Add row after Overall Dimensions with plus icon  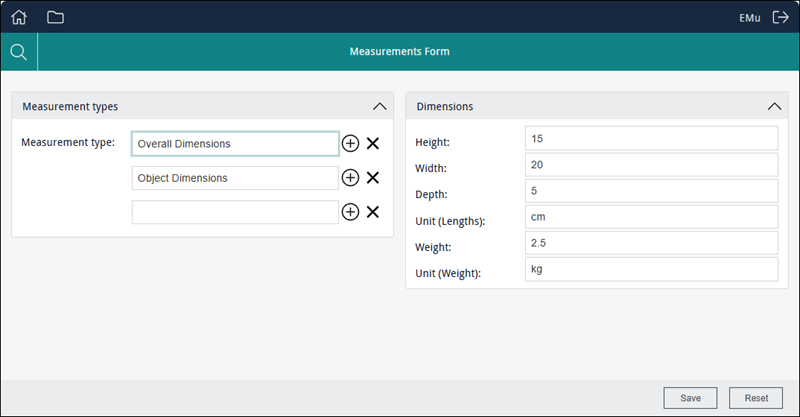click(350, 144)
